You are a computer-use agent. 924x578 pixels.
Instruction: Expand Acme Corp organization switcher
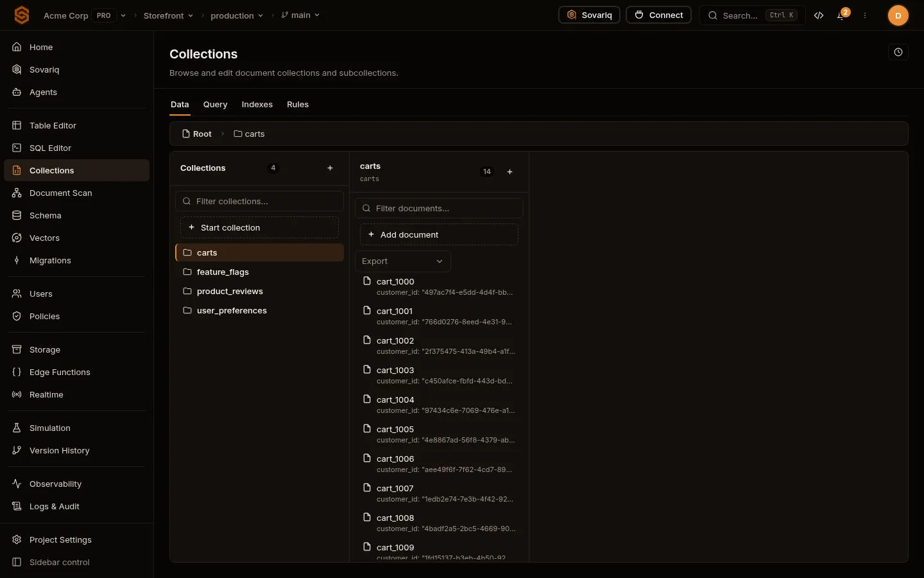[x=85, y=15]
